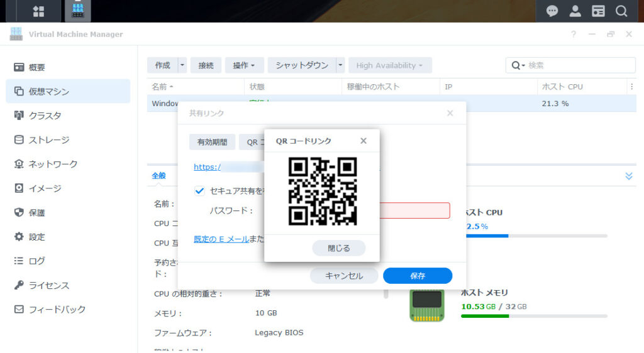
Task: Open the 操作 dropdown menu
Action: (244, 65)
